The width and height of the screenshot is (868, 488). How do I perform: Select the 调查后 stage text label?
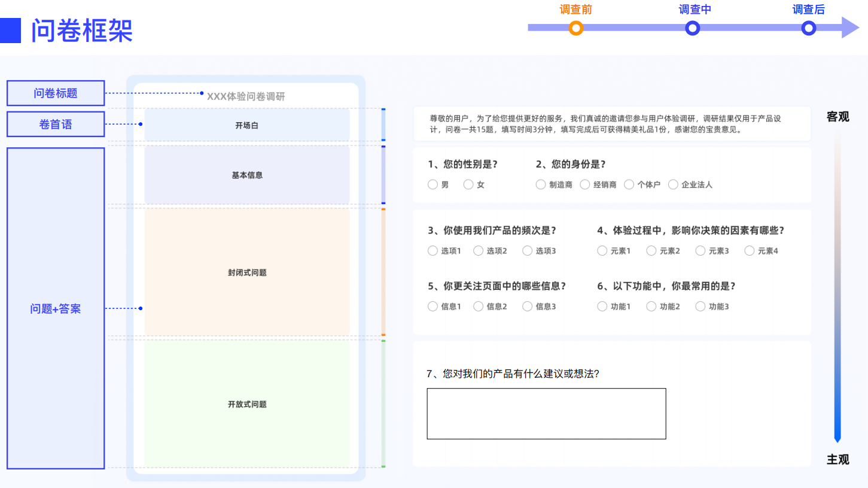tap(808, 9)
